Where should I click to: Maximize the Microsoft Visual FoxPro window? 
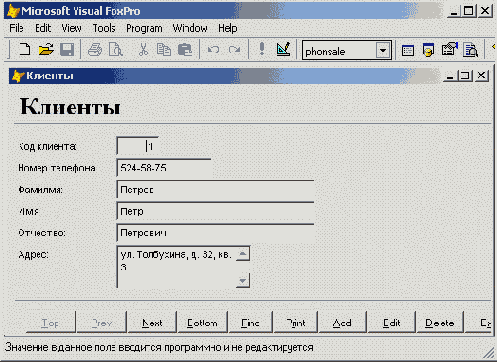pyautogui.click(x=468, y=11)
